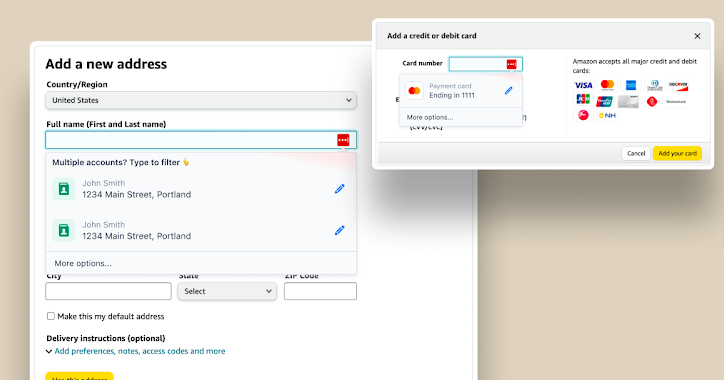Edit the second John Smith autofill entry
Image resolution: width=724 pixels, height=380 pixels.
click(339, 230)
